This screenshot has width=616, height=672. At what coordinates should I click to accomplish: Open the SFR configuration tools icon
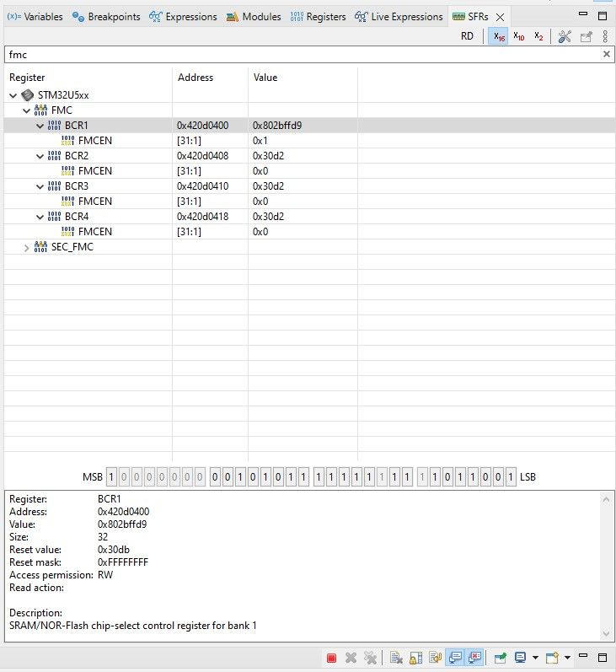(565, 36)
